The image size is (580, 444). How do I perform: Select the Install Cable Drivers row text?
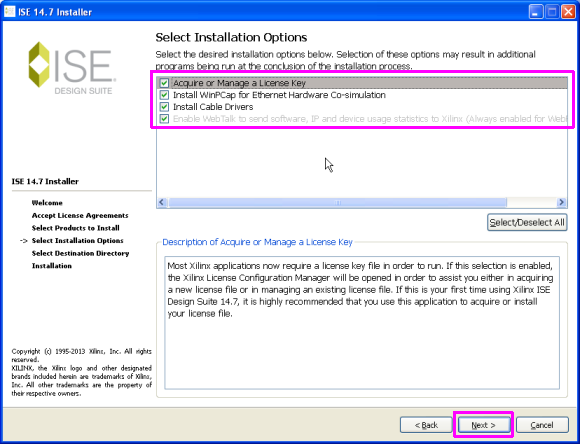tap(213, 107)
